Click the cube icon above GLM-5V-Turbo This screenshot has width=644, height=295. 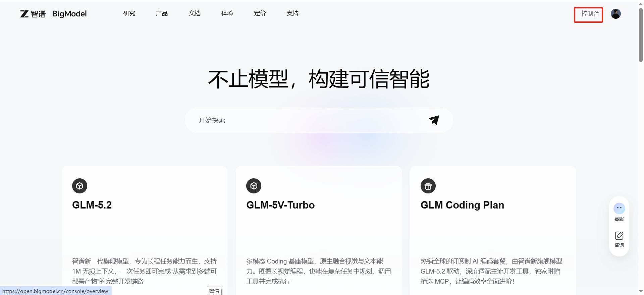tap(254, 186)
